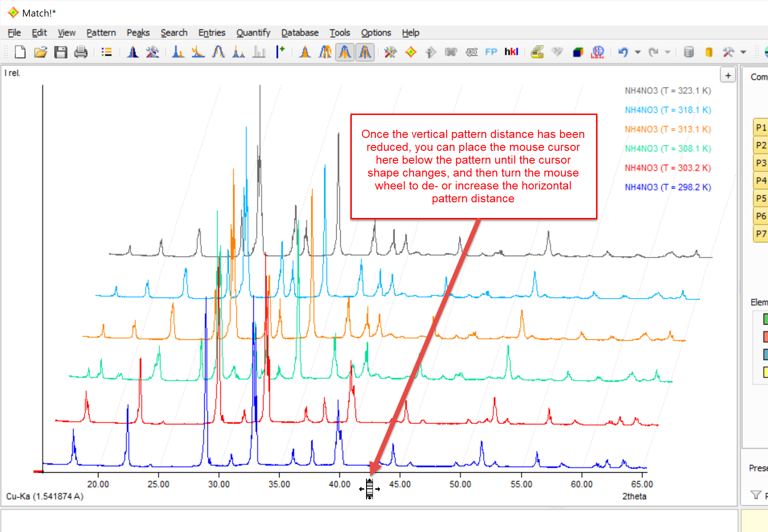Toggle the first highlighted pattern display button

pyautogui.click(x=345, y=52)
